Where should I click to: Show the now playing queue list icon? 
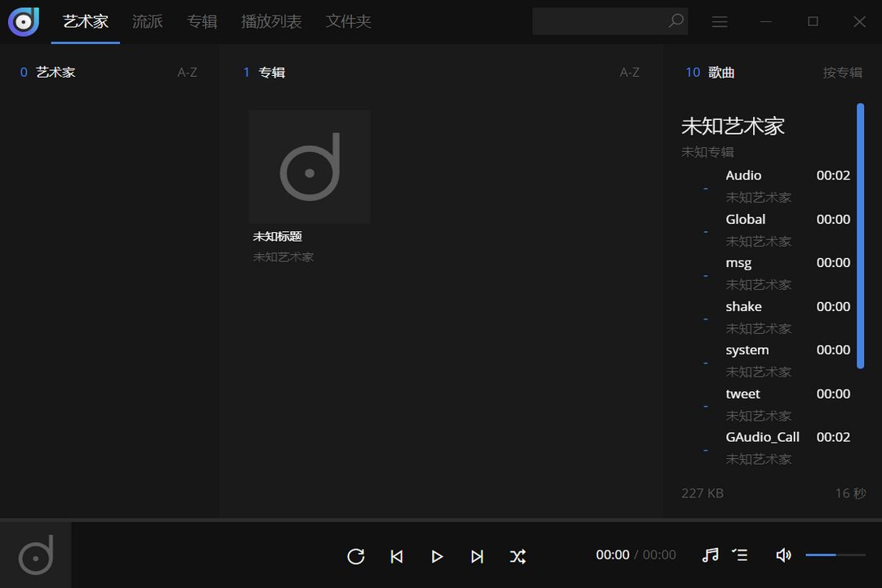(x=740, y=555)
